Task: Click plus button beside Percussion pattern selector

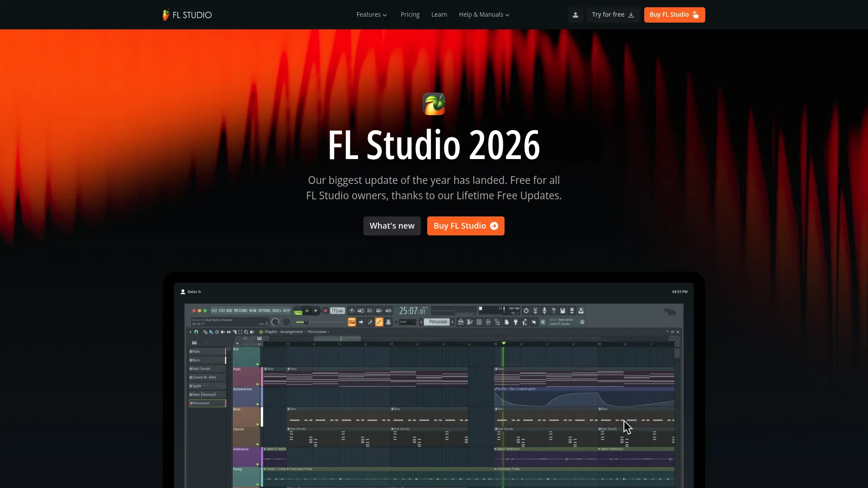Action: (452, 322)
